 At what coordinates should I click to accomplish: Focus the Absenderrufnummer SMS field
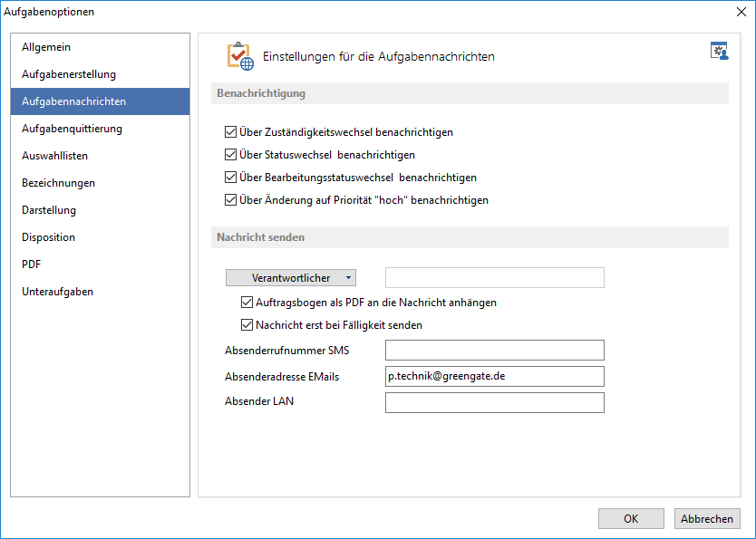click(x=495, y=351)
